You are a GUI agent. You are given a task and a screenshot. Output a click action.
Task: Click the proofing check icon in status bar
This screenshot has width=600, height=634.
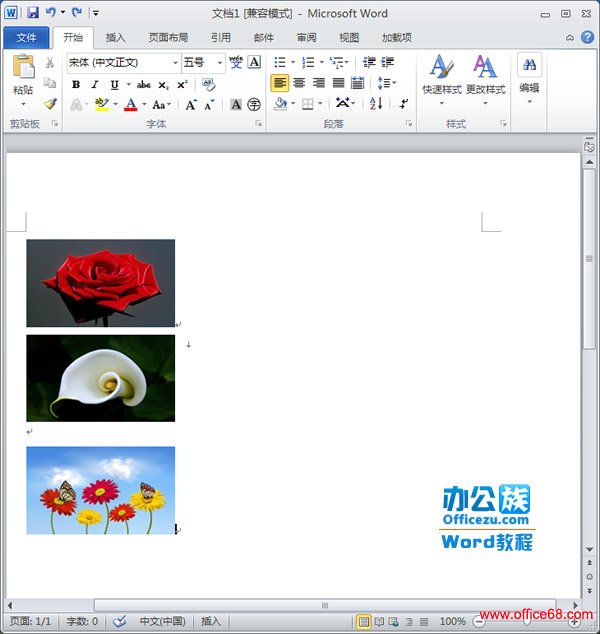120,621
